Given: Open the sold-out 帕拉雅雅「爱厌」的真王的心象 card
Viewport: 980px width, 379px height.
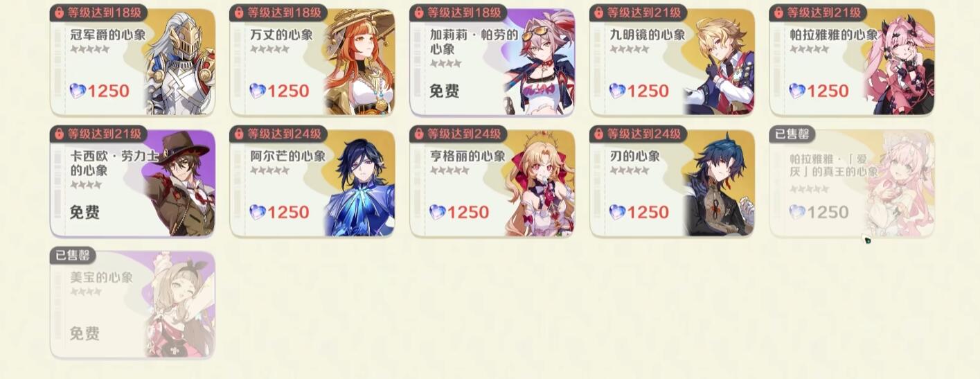Looking at the screenshot, I should 852,184.
